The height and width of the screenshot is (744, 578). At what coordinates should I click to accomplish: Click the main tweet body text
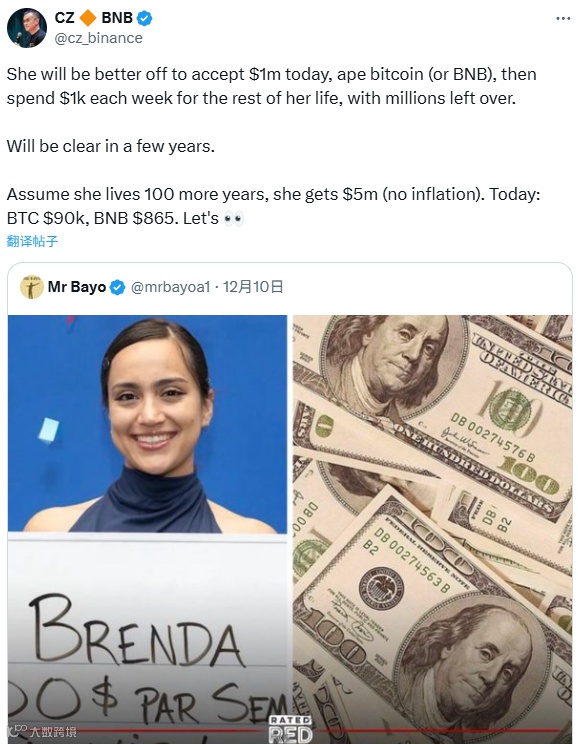click(273, 146)
